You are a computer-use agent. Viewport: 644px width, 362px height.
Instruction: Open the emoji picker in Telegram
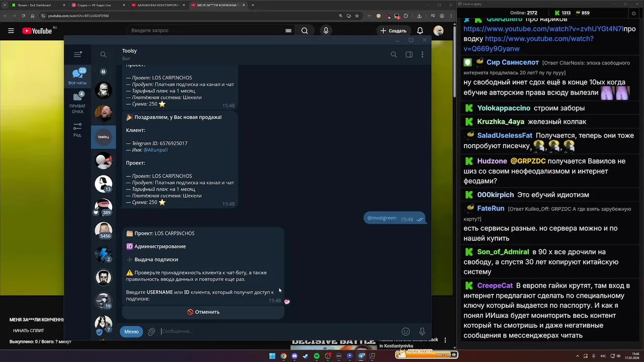tap(406, 331)
